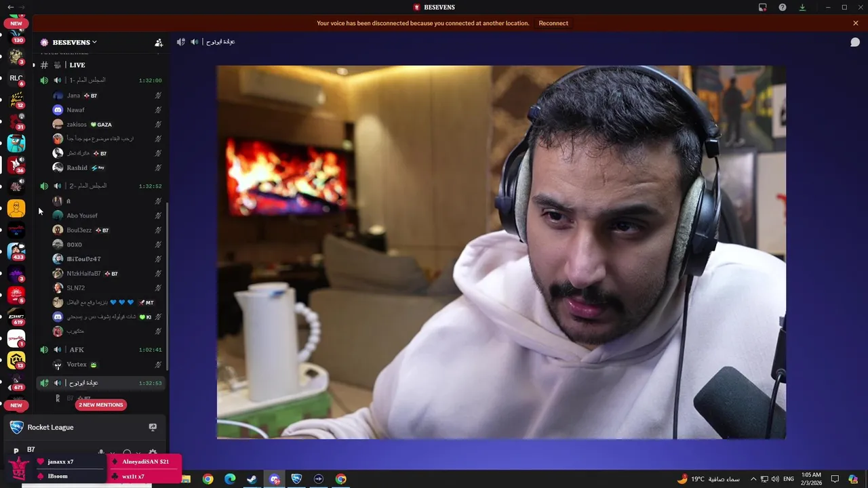Click user Vortex in AFK channel
This screenshot has width=868, height=488.
tap(107, 365)
